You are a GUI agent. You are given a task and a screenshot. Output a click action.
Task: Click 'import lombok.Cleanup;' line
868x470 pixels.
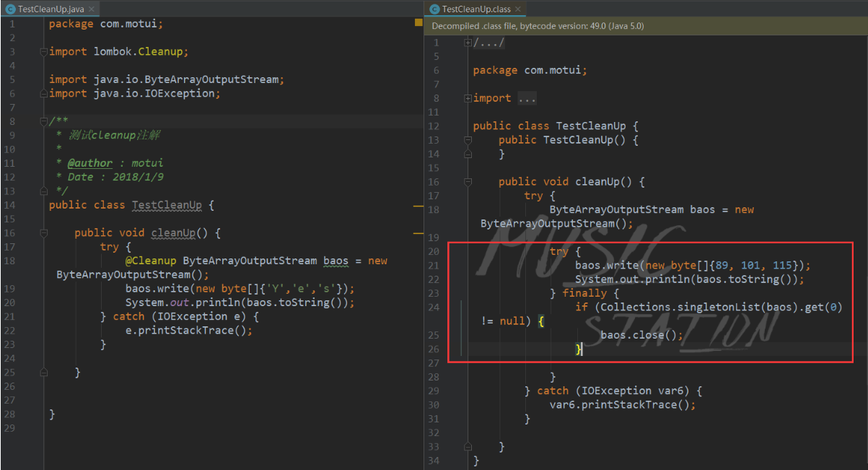click(x=119, y=52)
